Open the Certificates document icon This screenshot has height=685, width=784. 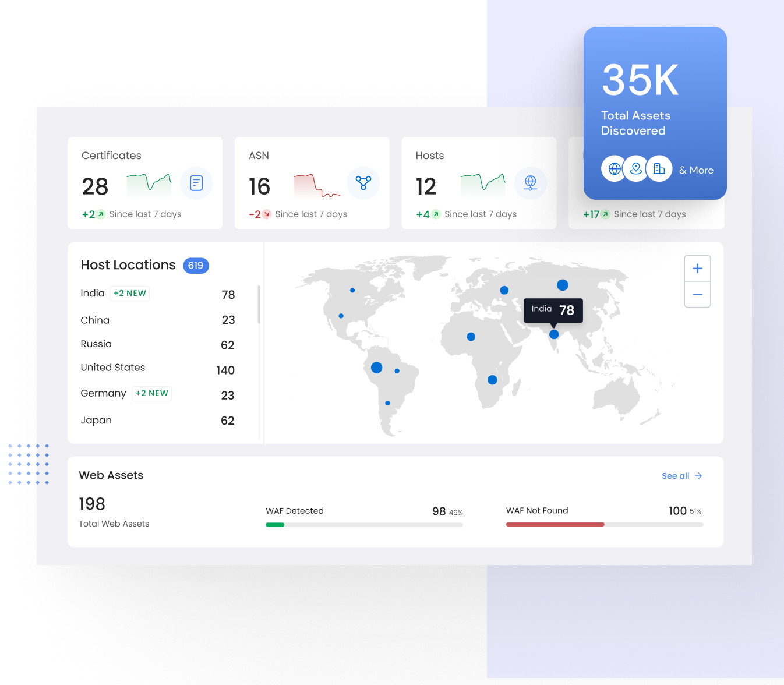point(196,183)
